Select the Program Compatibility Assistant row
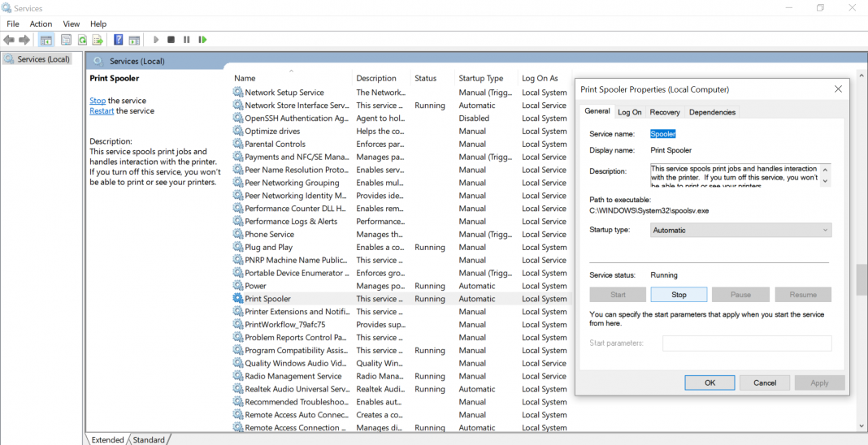The height and width of the screenshot is (445, 868). pyautogui.click(x=400, y=351)
